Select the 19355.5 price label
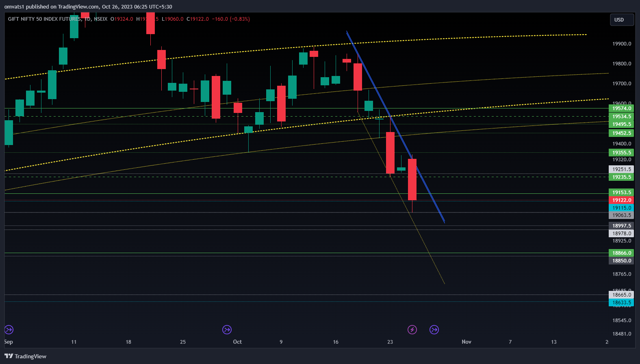Image resolution: width=640 pixels, height=364 pixels. point(621,153)
